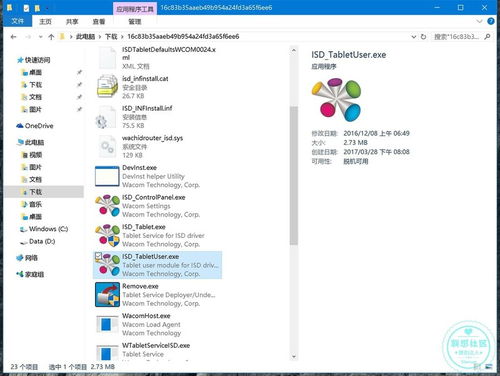The width and height of the screenshot is (500, 376).
Task: Open the Data (D:) drive
Action: 42,241
